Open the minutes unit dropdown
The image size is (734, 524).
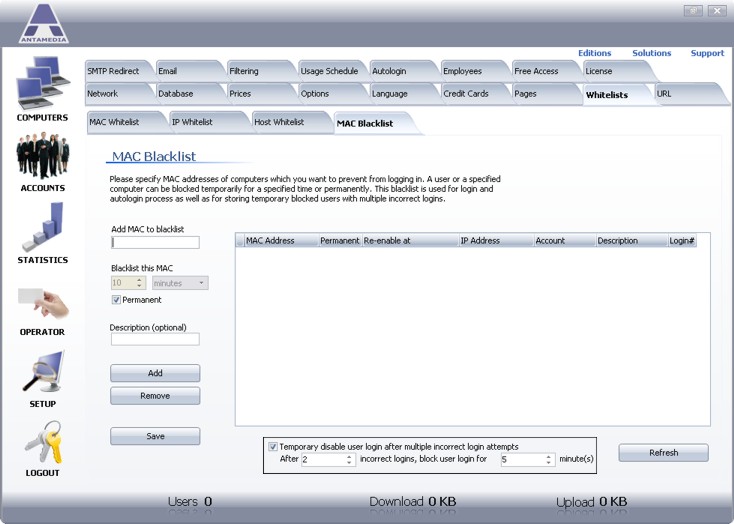click(180, 283)
